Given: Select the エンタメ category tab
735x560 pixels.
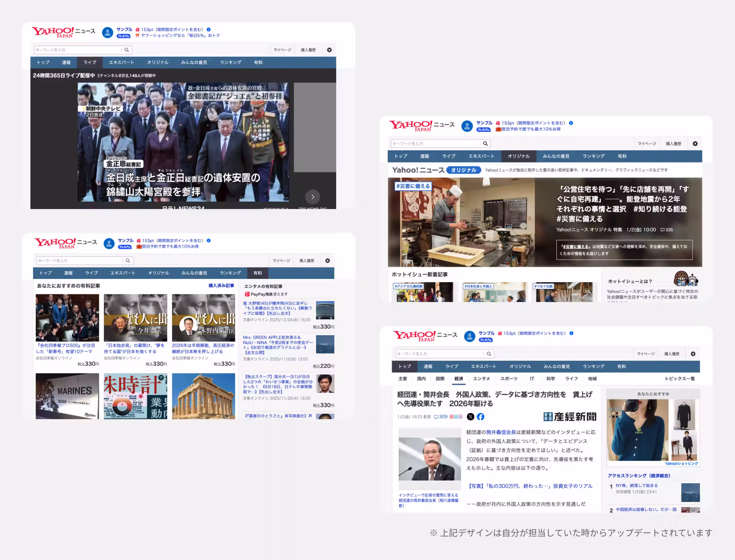Looking at the screenshot, I should tap(481, 379).
